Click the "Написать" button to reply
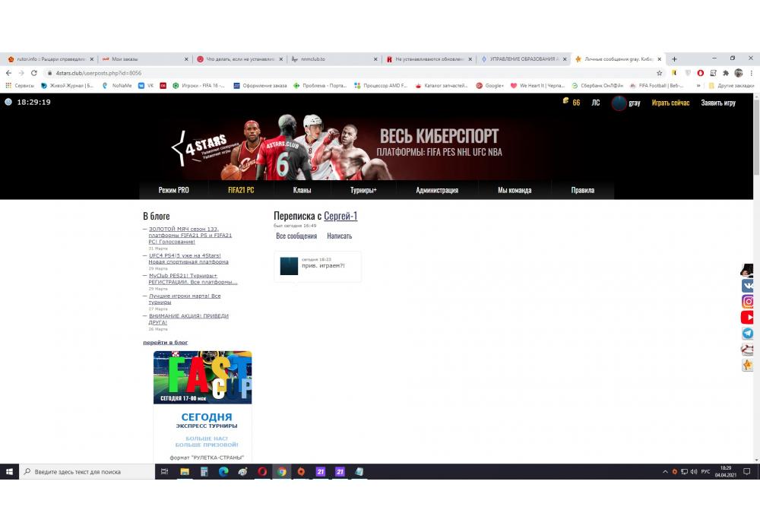This screenshot has width=760, height=532. 339,236
